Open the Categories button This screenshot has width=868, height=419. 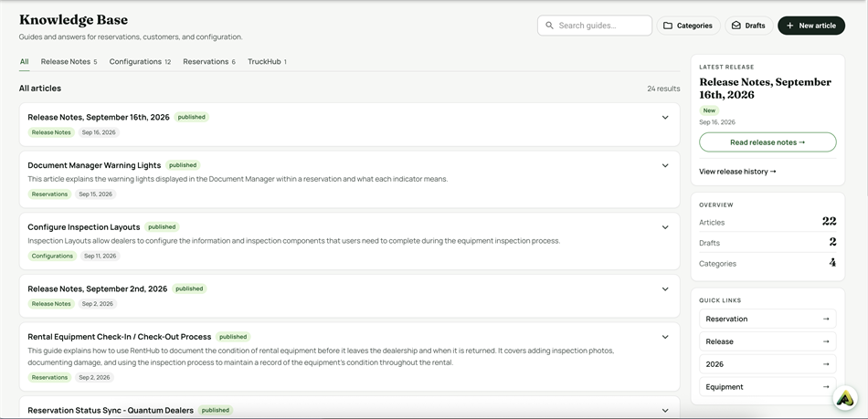[688, 26]
